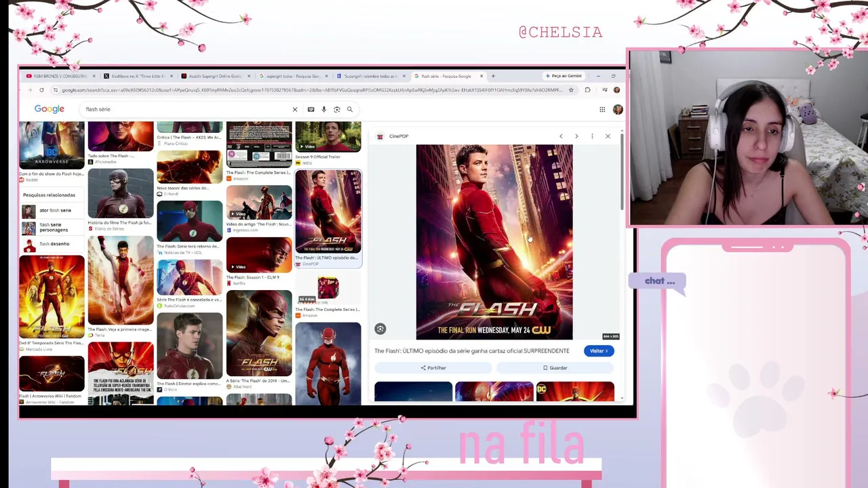Open Chrome extensions menu
The image size is (868, 488).
[x=587, y=90]
